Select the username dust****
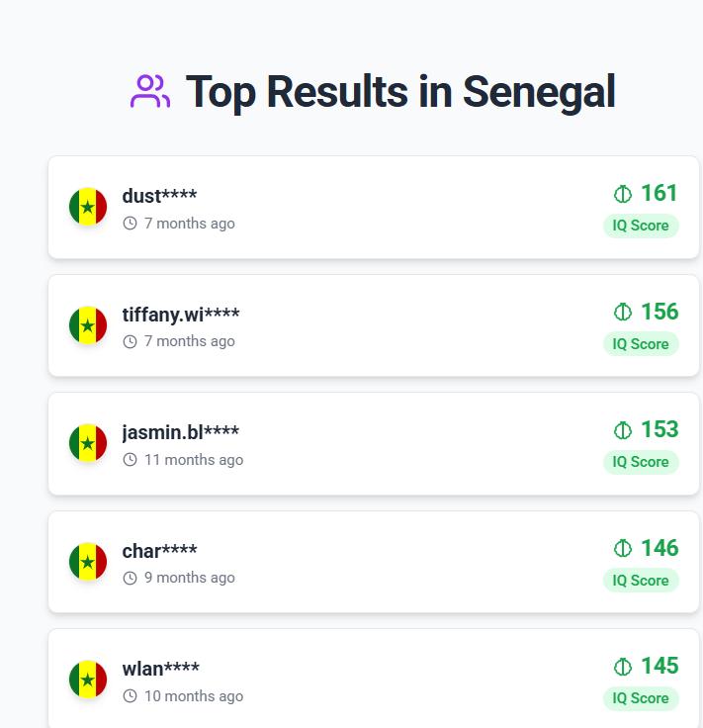Viewport: 703px width, 728px height. 159,196
